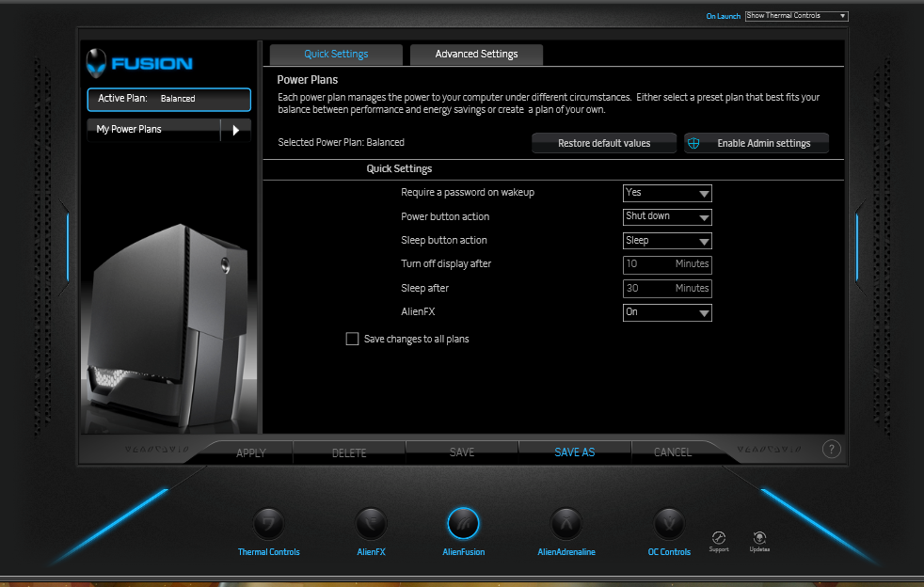Click the AlienFusion text label

tap(464, 552)
